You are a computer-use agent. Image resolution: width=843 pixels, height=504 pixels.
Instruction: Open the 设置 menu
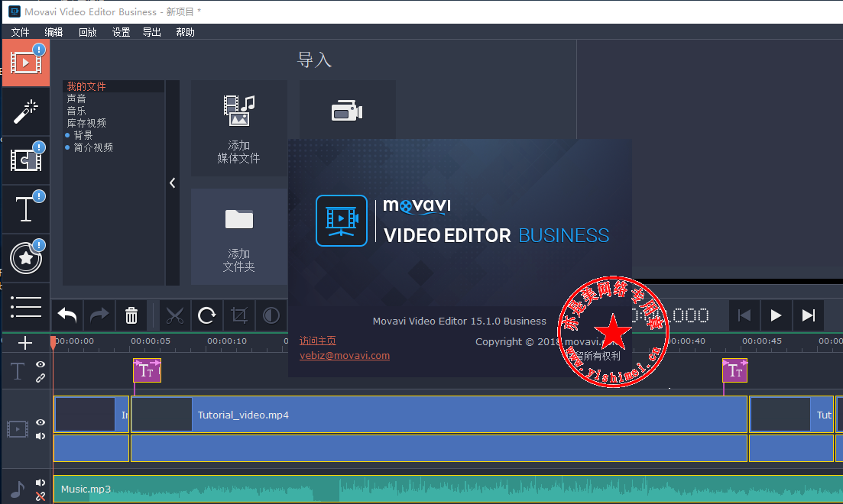point(121,32)
